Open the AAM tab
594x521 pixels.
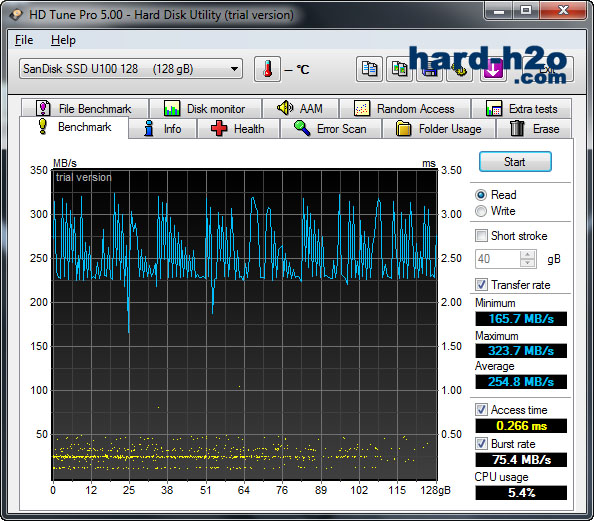300,108
